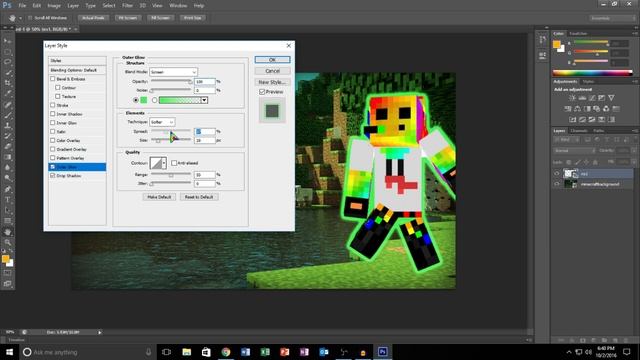Add a Curves adjustment
The height and width of the screenshot is (360, 640).
[592, 98]
